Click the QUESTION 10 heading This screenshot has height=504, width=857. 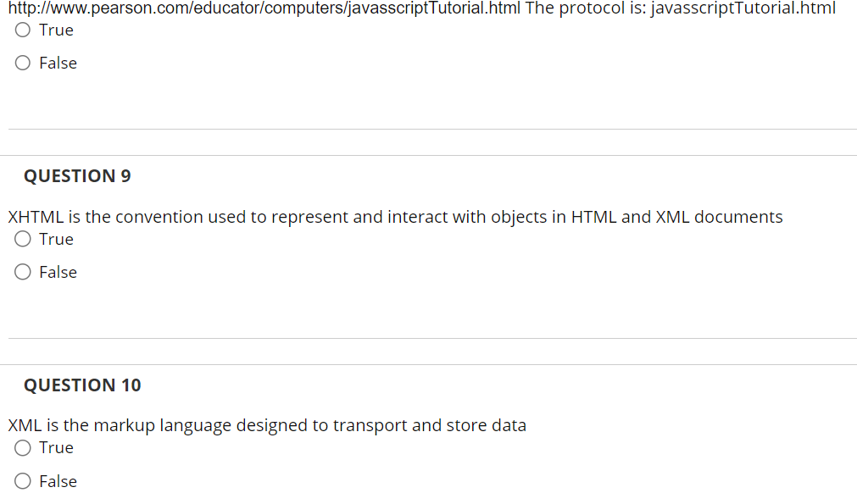coord(82,385)
